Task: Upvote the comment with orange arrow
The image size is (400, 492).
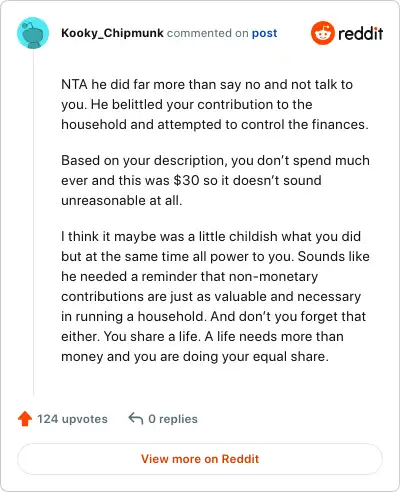Action: pos(25,419)
